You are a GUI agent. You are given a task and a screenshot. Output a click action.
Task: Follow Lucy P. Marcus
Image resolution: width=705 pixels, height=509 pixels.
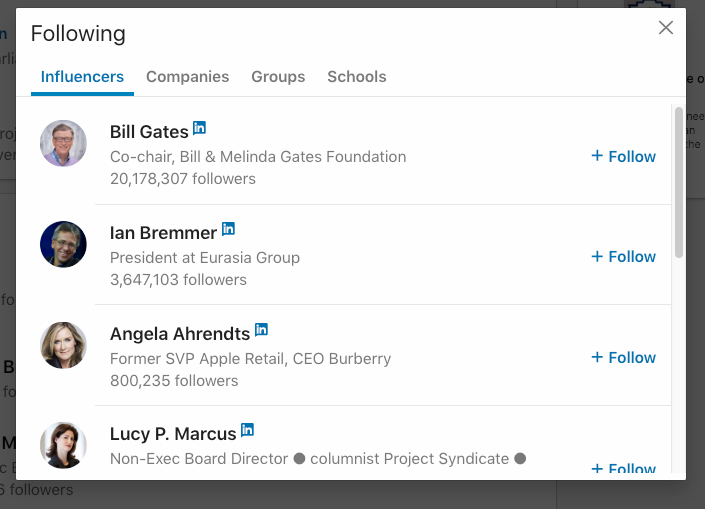623,468
